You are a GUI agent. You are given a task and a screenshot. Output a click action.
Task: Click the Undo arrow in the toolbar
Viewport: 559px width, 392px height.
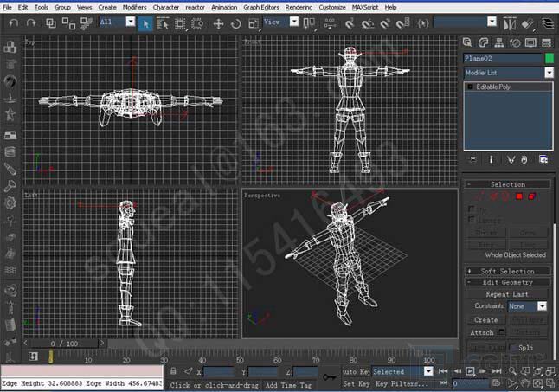pyautogui.click(x=14, y=23)
